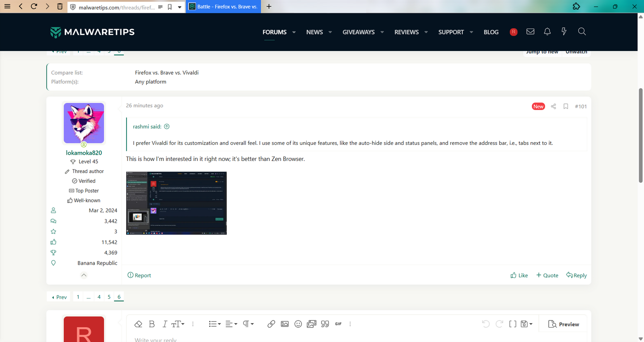Viewport: 644px width, 342px height.
Task: Go forward to the next page
Action: tap(47, 7)
